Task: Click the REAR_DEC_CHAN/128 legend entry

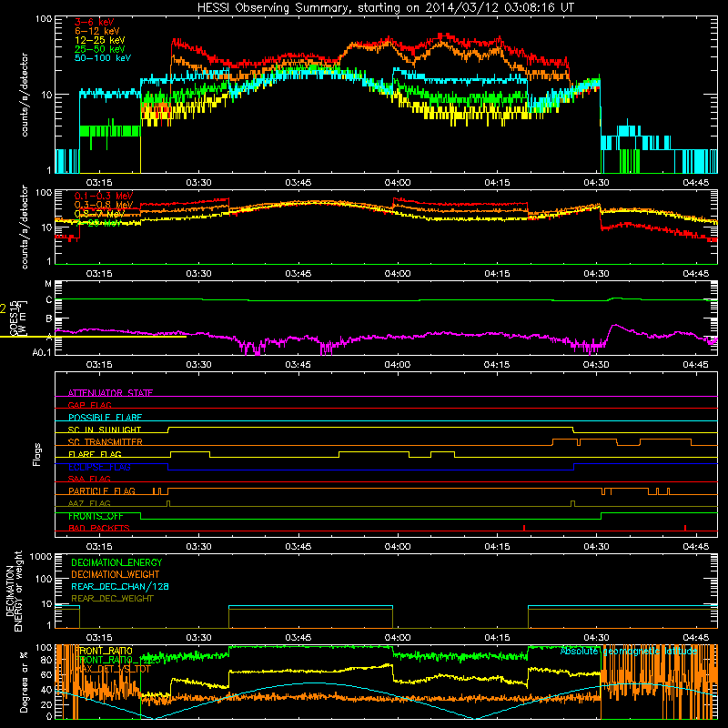Action: click(x=120, y=586)
